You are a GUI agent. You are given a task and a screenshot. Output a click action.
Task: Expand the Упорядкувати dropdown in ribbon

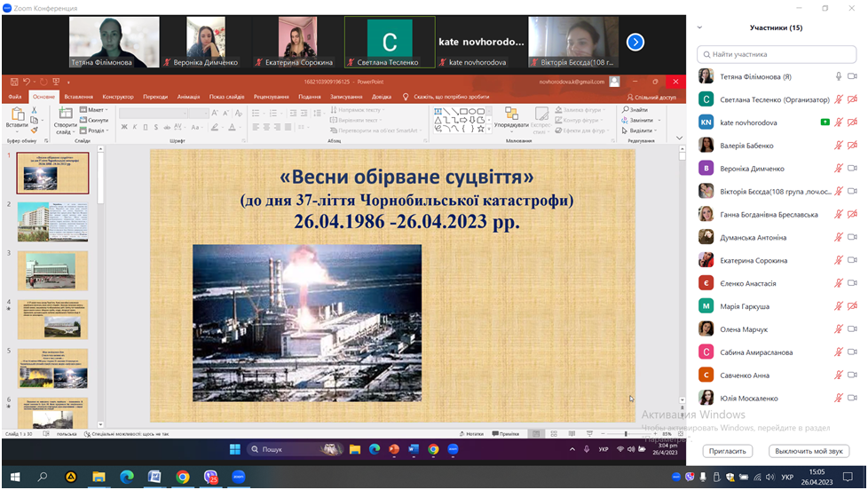coord(511,125)
